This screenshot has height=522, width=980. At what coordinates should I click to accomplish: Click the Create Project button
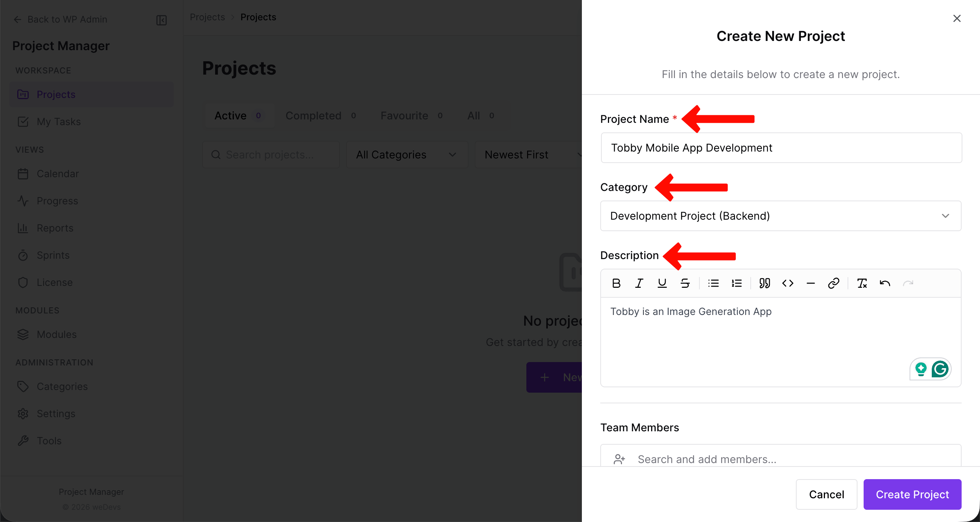[912, 494]
